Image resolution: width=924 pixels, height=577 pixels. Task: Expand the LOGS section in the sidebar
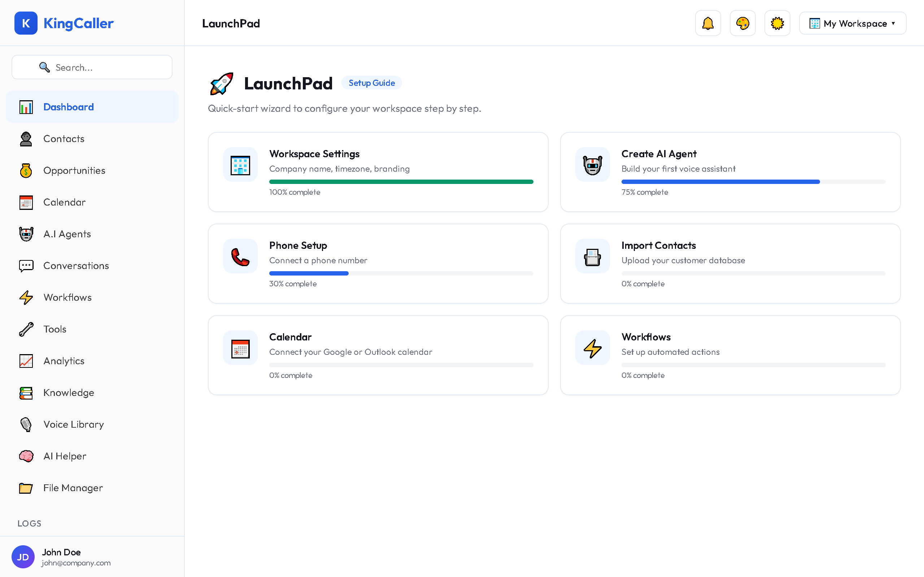29,523
